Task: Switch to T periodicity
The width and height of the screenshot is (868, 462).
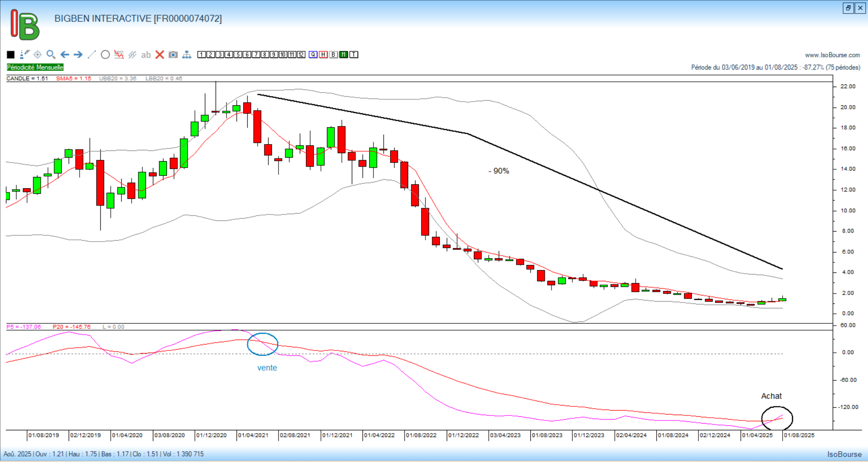Action: click(x=354, y=55)
